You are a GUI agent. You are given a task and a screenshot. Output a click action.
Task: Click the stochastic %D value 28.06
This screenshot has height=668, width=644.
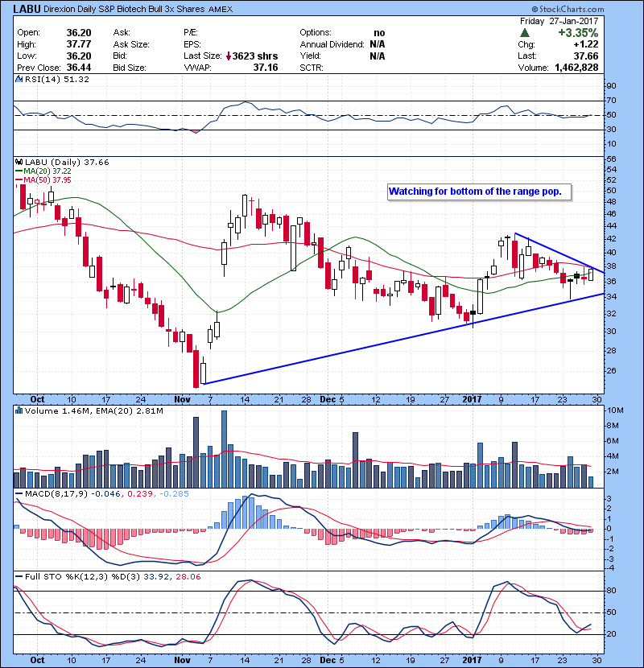tap(188, 576)
